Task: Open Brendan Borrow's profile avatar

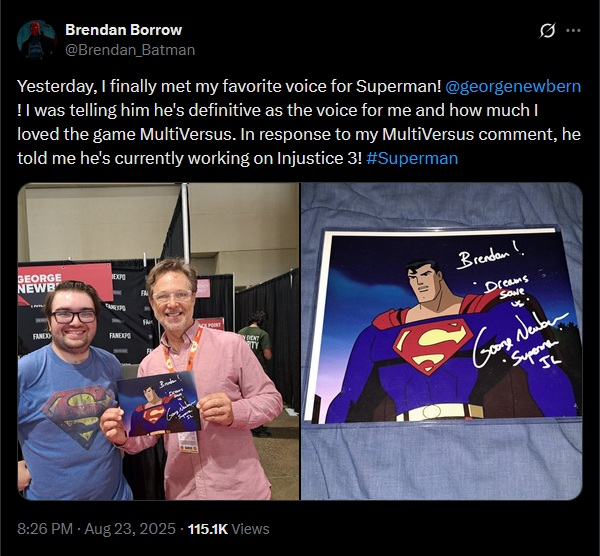Action: [x=36, y=40]
